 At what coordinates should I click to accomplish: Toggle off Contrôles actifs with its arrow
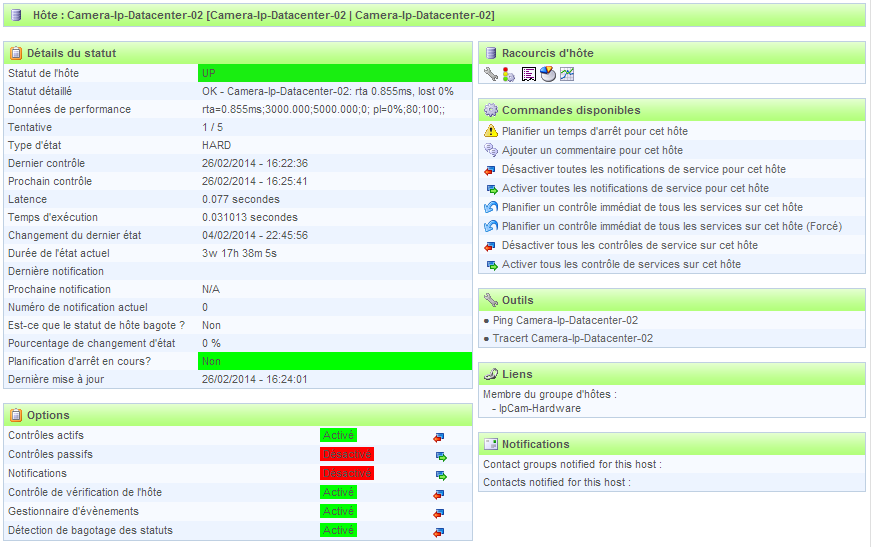439,438
